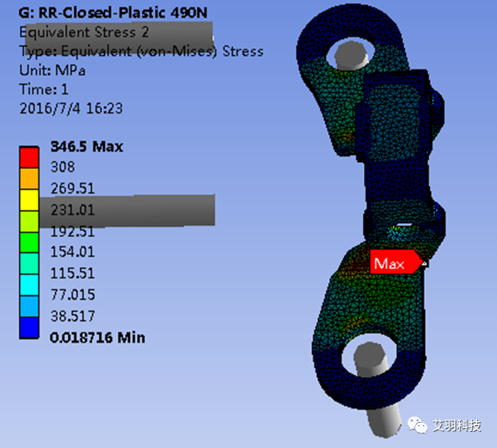The height and width of the screenshot is (448, 497).
Task: Click the title 'G: RR-Closed-Plastic 490N'
Action: pos(113,13)
